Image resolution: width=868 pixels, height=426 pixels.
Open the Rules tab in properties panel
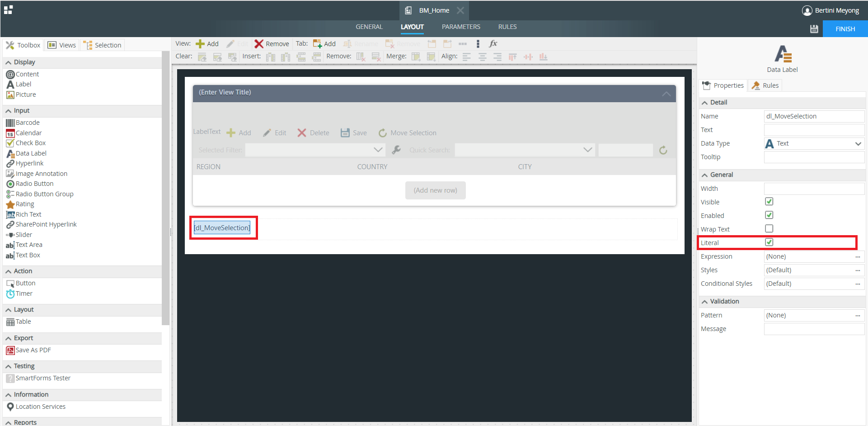[x=765, y=85]
